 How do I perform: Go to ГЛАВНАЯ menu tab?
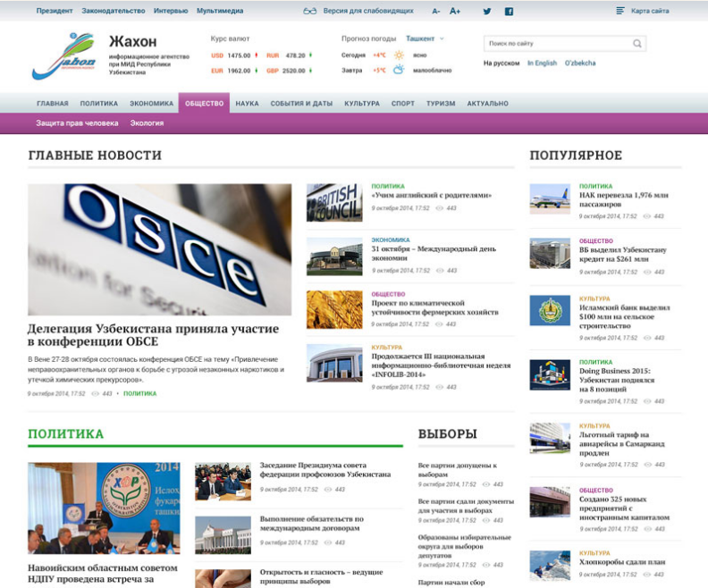(53, 104)
